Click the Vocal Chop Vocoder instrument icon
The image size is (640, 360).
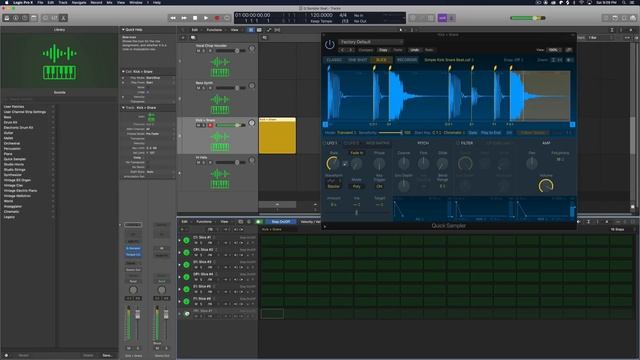(220, 67)
